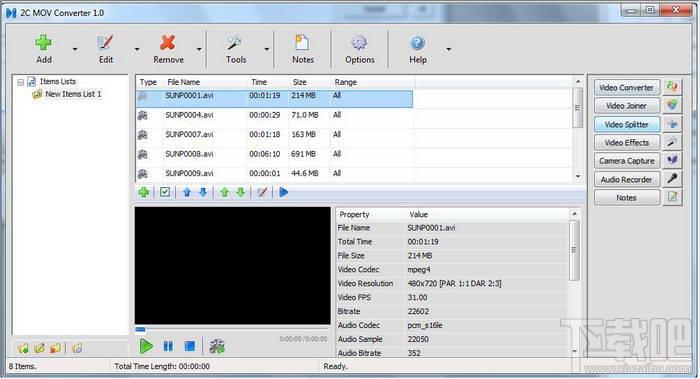Click the Audio Recorder button
700x379 pixels.
[x=626, y=179]
